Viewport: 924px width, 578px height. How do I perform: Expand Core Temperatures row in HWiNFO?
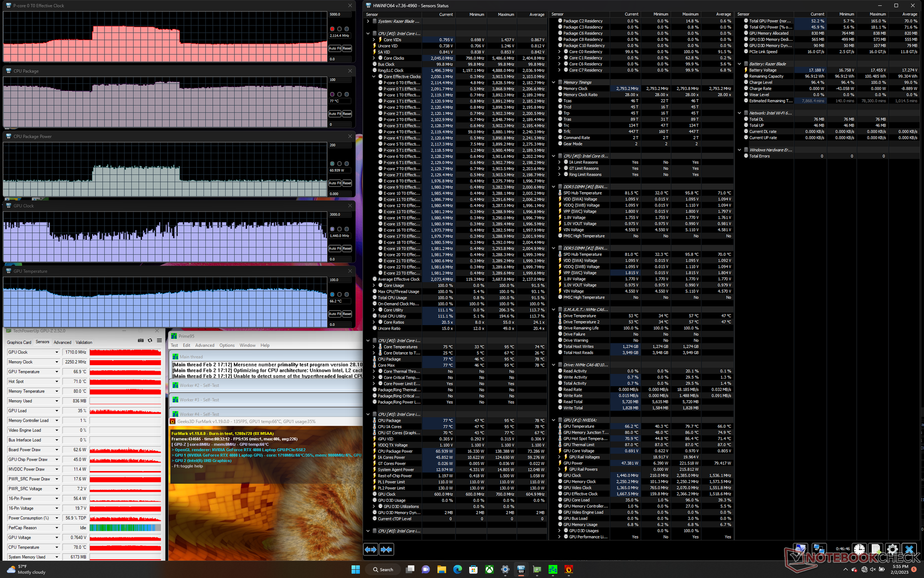[x=374, y=347]
